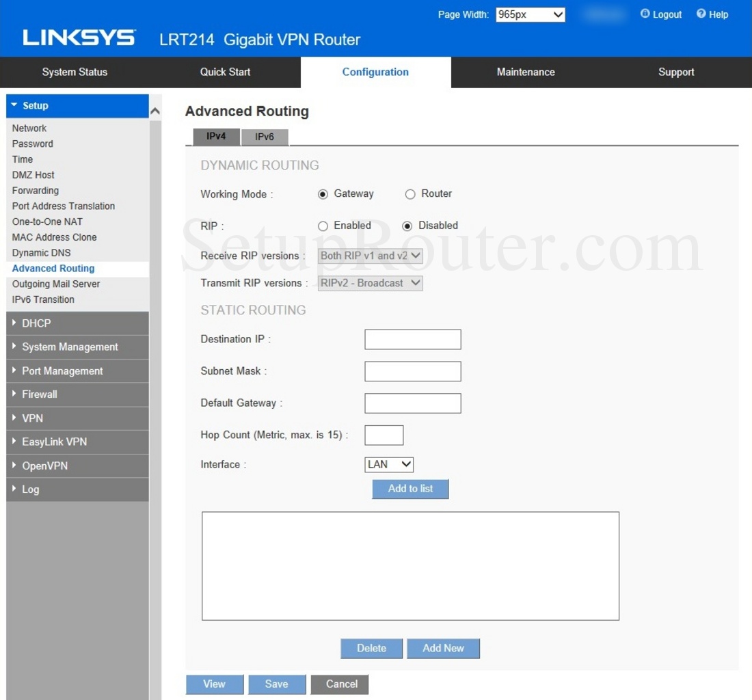Enable RIP radio option
752x700 pixels.
323,226
